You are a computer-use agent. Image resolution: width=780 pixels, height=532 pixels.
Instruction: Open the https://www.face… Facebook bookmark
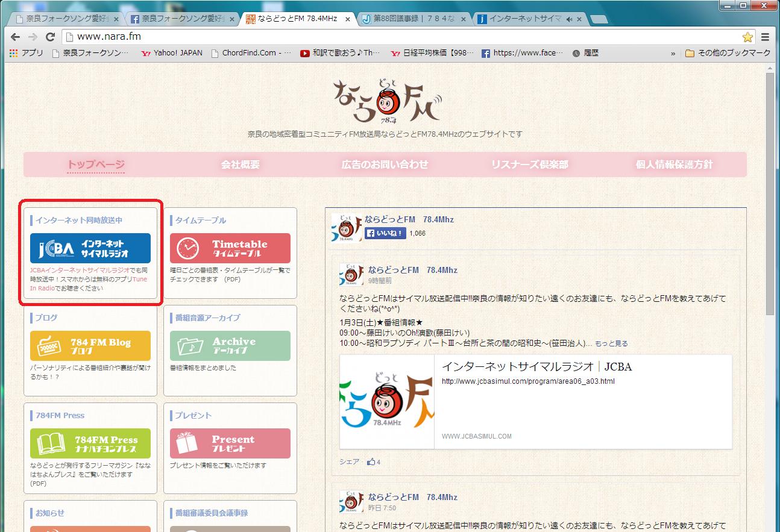pyautogui.click(x=523, y=53)
